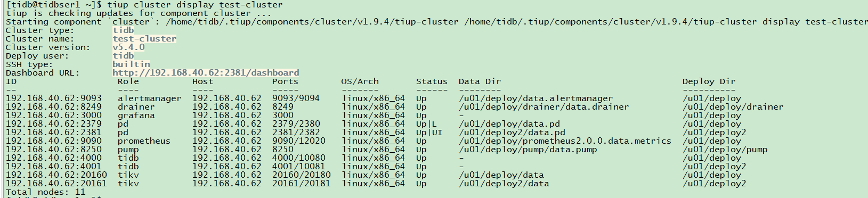This screenshot has width=868, height=198.
Task: Click the prometheus role entry
Action: click(144, 141)
